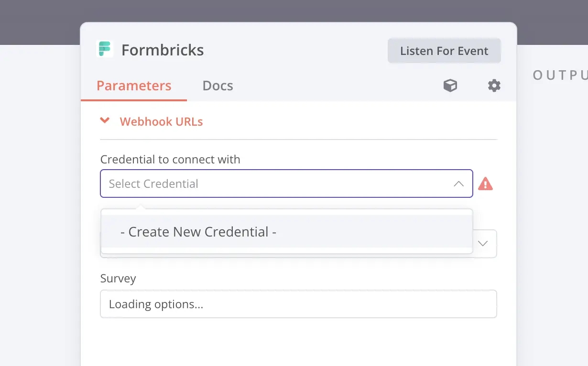Click the red warning triangle icon
588x366 pixels.
click(485, 183)
